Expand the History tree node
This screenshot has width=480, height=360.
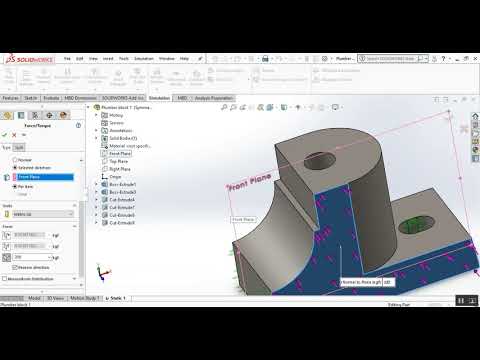coord(97,115)
